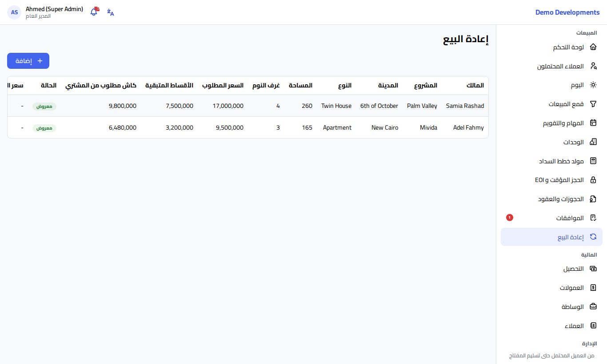
Task: Switch language with translate icon
Action: click(x=111, y=12)
